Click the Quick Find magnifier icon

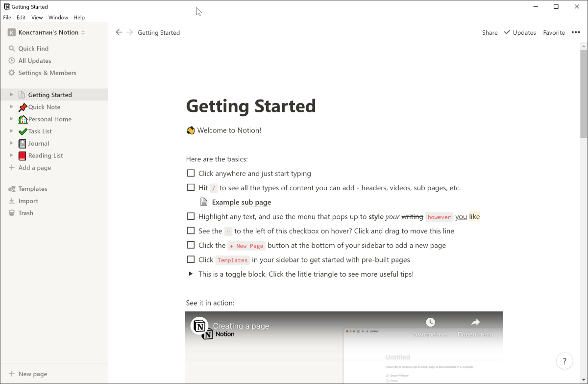pos(12,49)
